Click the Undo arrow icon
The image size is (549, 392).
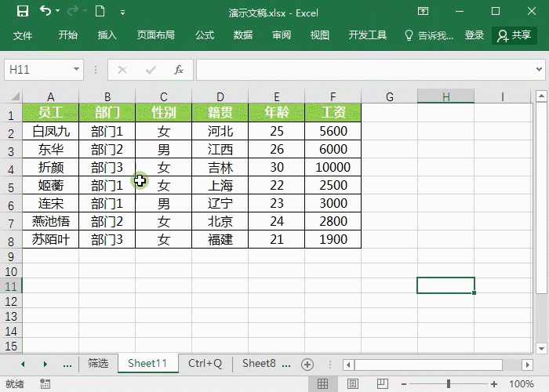(45, 11)
